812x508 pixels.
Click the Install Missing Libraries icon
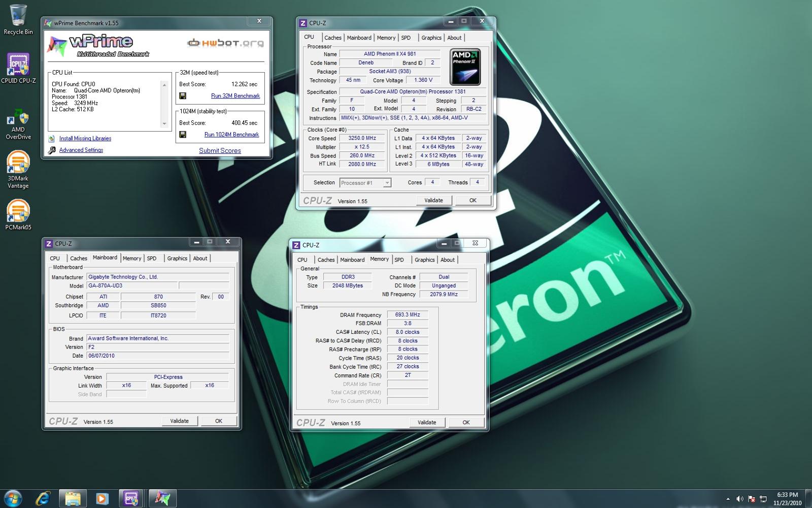click(x=52, y=139)
